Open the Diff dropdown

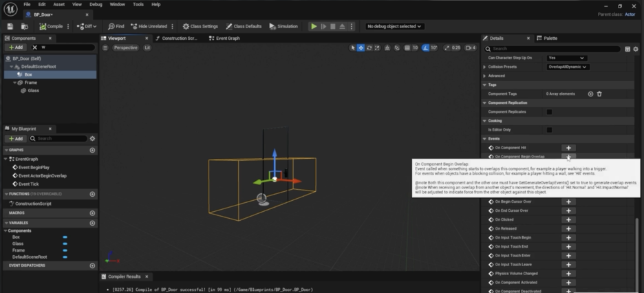coord(87,26)
